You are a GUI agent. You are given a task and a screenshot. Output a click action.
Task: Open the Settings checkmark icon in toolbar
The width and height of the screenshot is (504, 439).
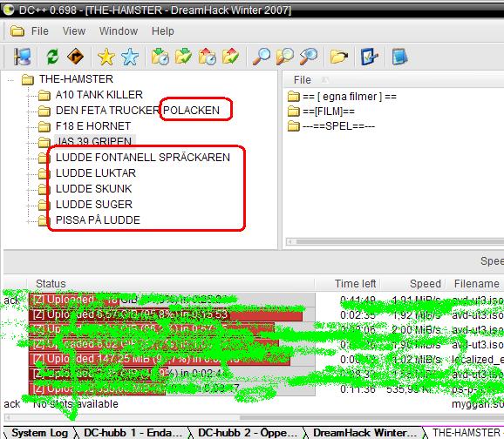point(370,57)
